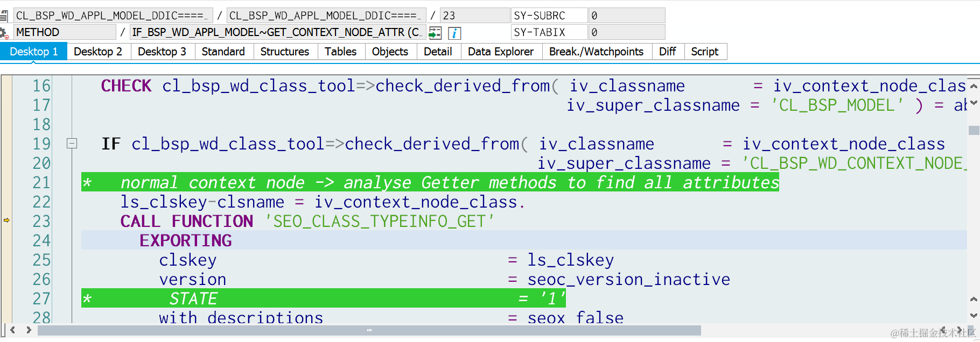The image size is (980, 342).
Task: Open the Script tab
Action: pos(705,52)
